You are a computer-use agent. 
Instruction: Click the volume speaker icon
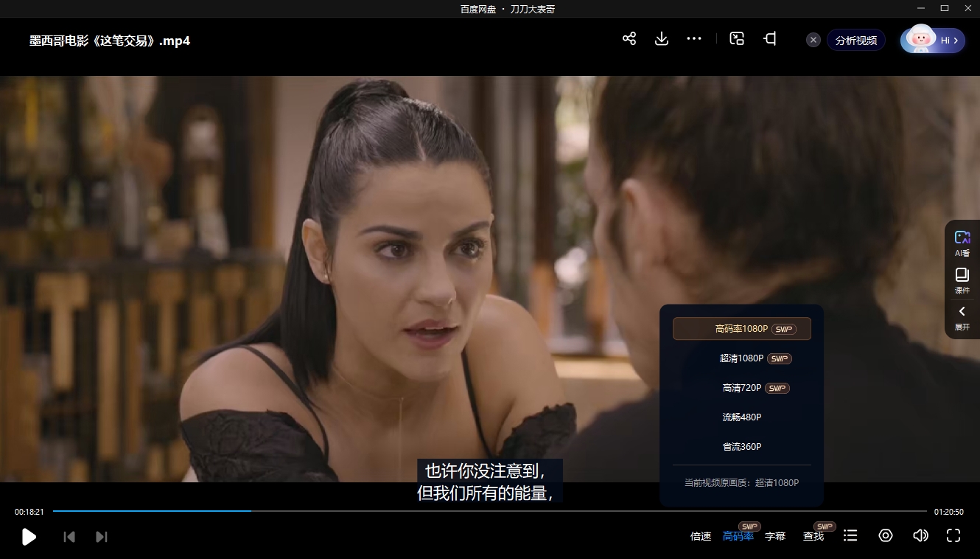coord(920,535)
